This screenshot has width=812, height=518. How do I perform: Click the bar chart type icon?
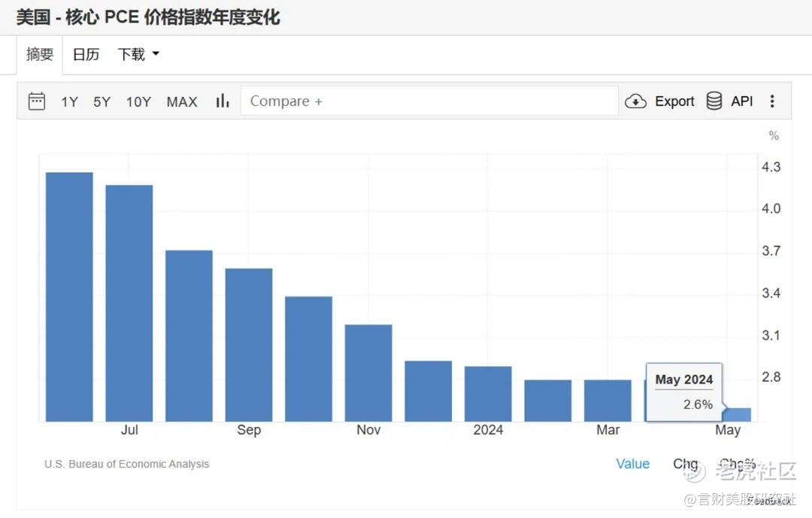point(222,101)
